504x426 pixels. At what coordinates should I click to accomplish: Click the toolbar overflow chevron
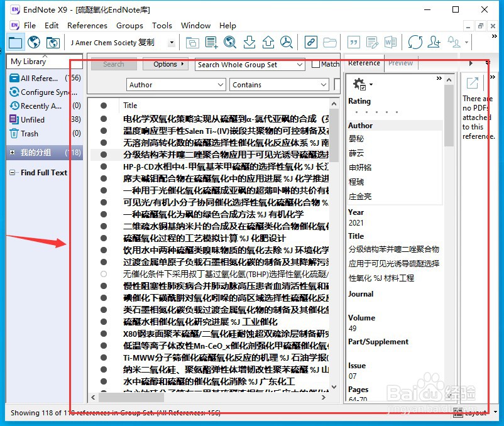coord(495,36)
